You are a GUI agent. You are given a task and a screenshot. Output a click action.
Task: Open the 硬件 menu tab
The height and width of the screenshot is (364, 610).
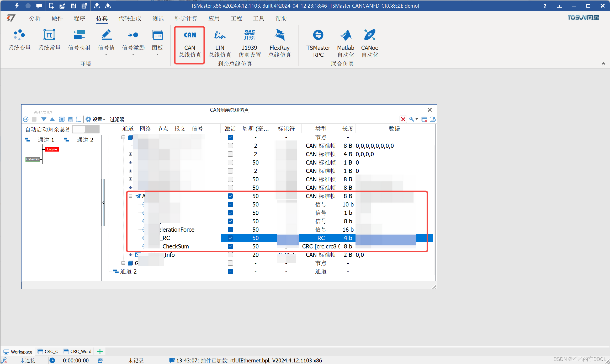pos(57,18)
